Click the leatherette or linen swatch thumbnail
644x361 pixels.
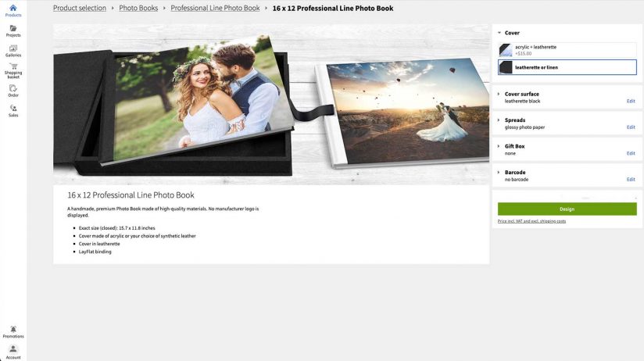[x=506, y=67]
